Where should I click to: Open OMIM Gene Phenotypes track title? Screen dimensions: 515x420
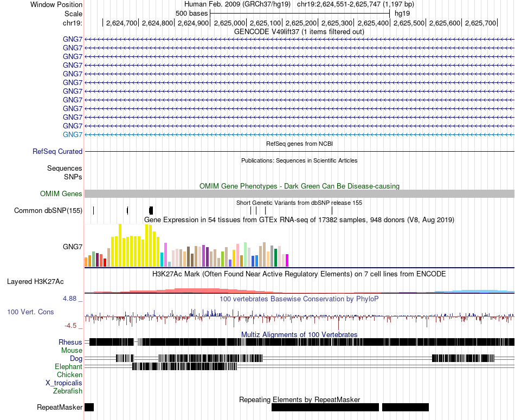[300, 186]
